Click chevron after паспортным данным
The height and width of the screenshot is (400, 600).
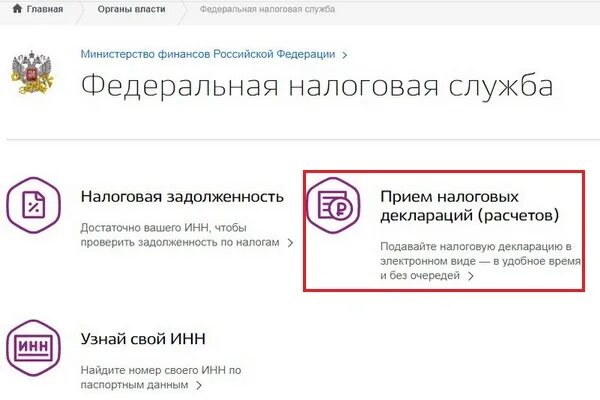(x=199, y=385)
